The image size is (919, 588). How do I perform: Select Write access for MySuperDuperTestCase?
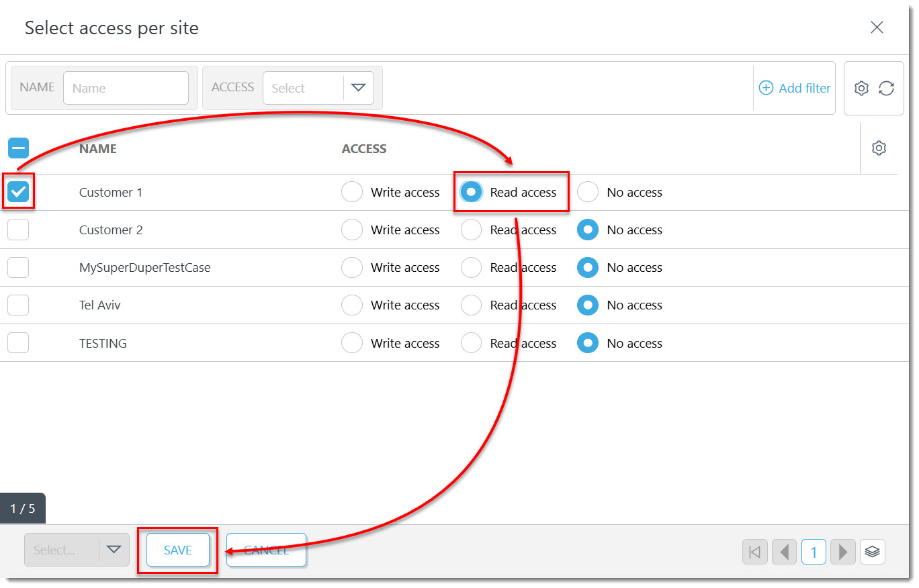coord(352,267)
